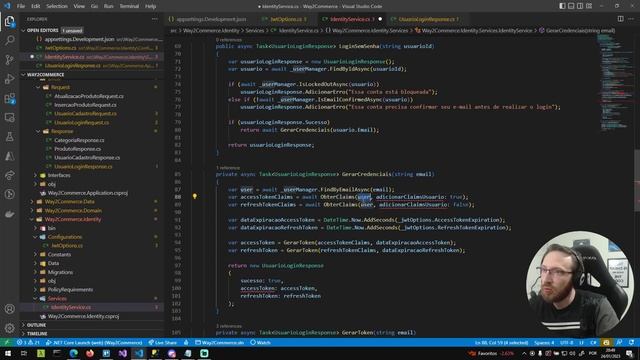Click .NET Core Launch (web) in status bar

[94, 342]
